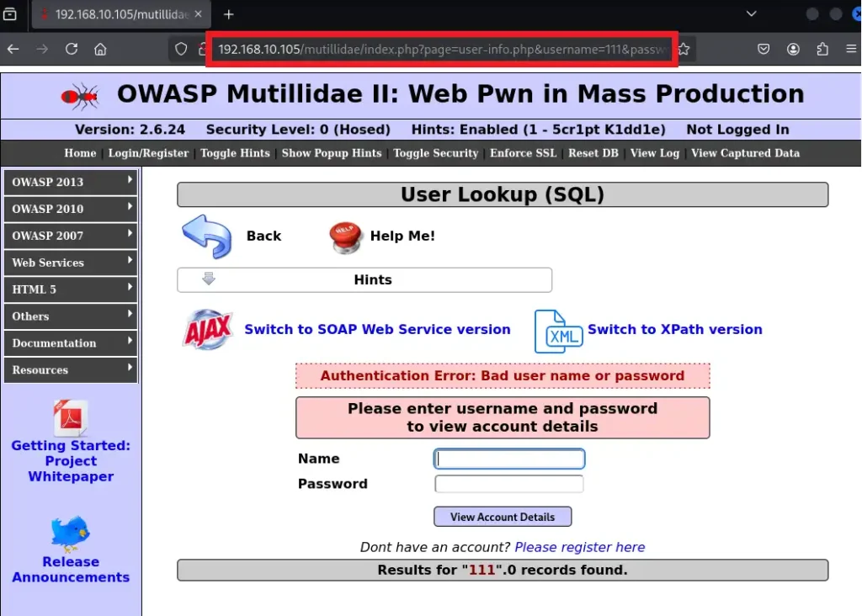Click the browser back arrow
The image size is (862, 616).
(x=13, y=49)
